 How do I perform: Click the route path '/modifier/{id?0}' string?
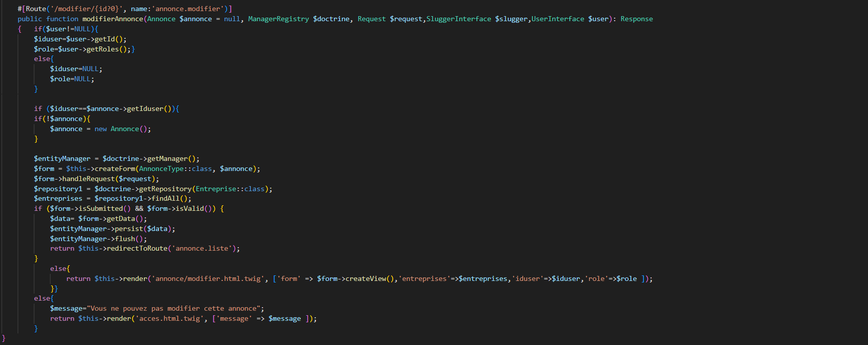point(86,9)
